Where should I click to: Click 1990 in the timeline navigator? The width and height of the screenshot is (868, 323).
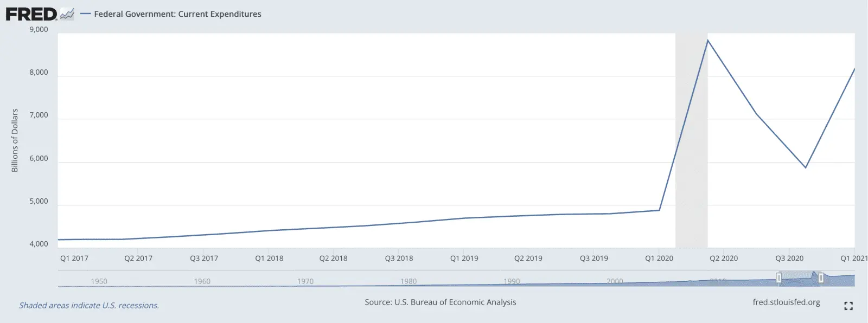coord(511,281)
